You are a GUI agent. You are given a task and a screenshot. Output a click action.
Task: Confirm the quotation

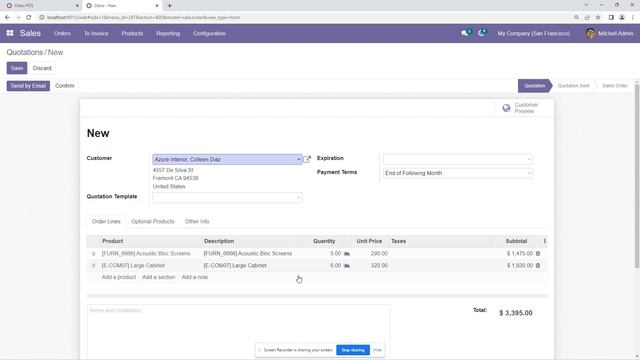[x=65, y=86]
